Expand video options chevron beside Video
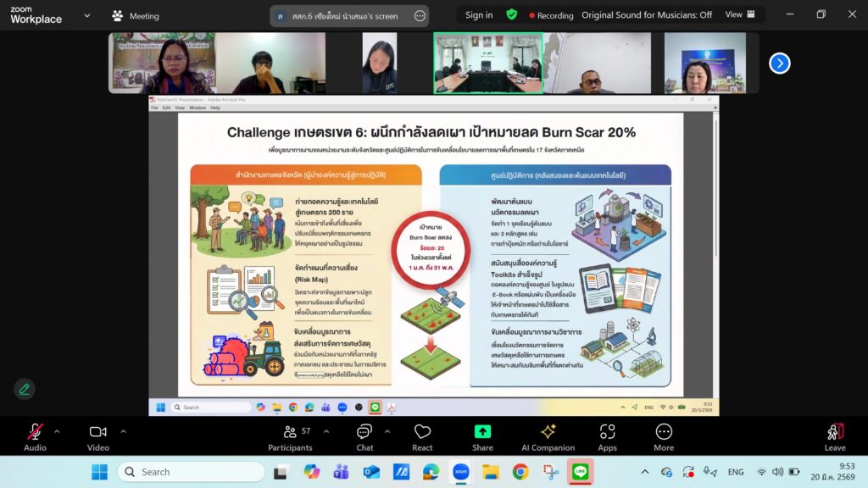This screenshot has width=868, height=488. point(123,431)
